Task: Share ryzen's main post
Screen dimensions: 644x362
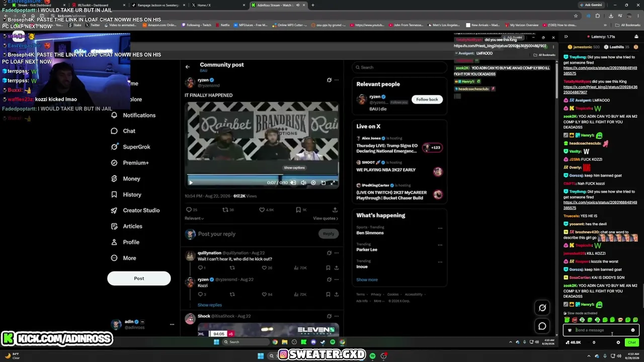Action: click(x=335, y=210)
